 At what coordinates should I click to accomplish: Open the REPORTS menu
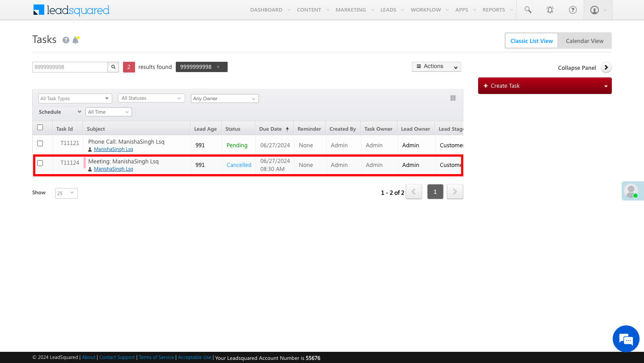494,10
